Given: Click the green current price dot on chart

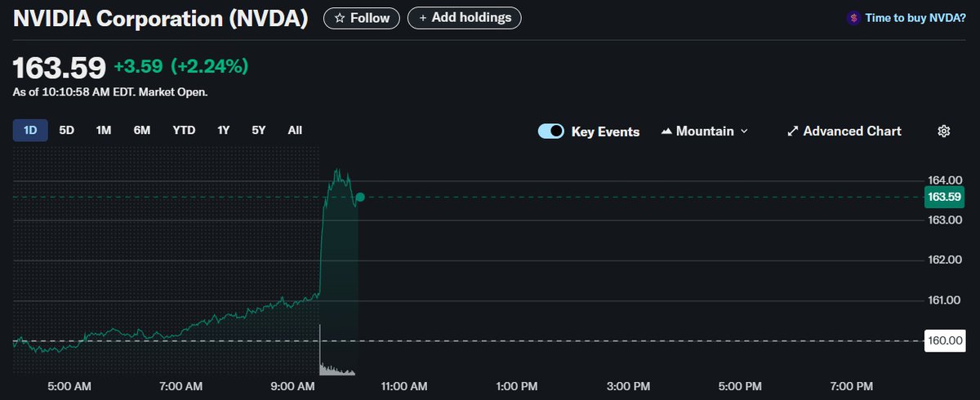Looking at the screenshot, I should [x=360, y=197].
